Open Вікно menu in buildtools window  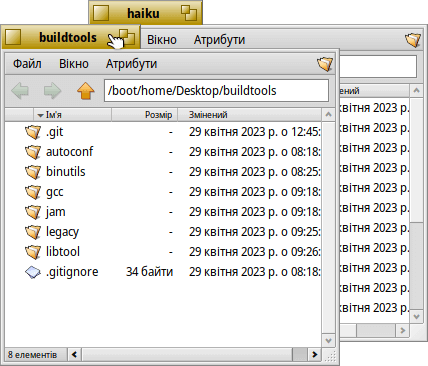(x=74, y=64)
